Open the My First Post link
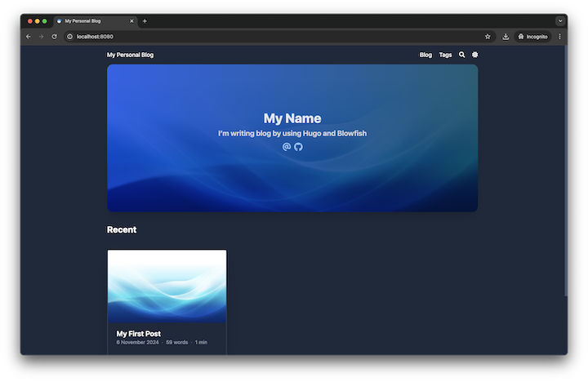588x382 pixels. tap(139, 334)
